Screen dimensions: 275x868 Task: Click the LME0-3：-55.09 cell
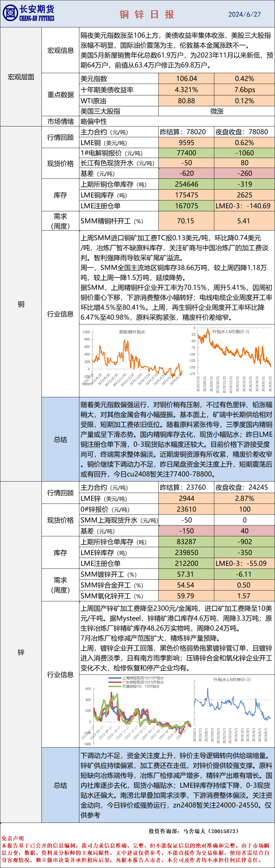[244, 563]
